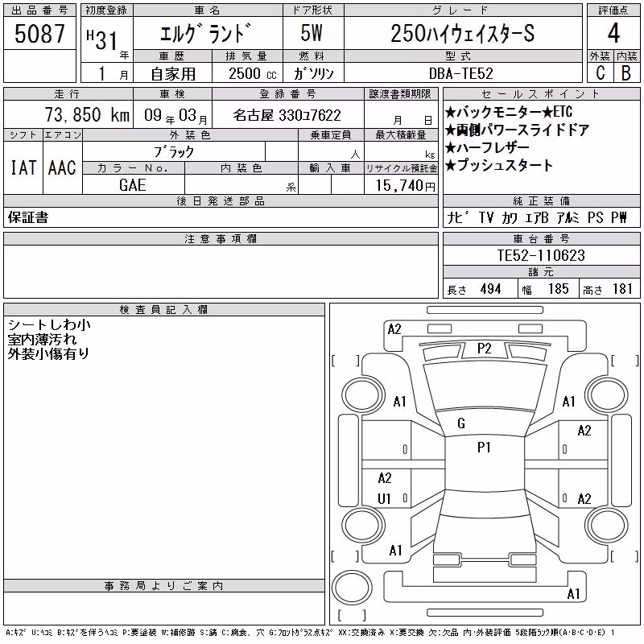644x644 pixels.
Task: Click the displacement value 2500 cc
Action: tap(253, 73)
